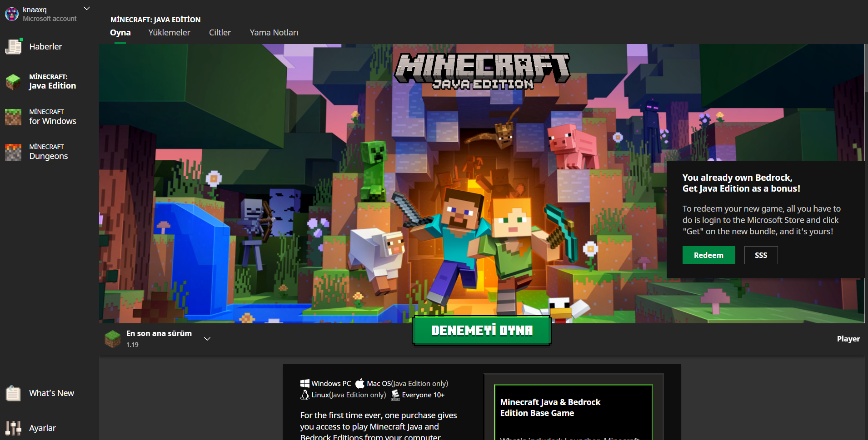The width and height of the screenshot is (868, 440).
Task: Click the 'Everyone 10+' rating text
Action: (x=423, y=395)
